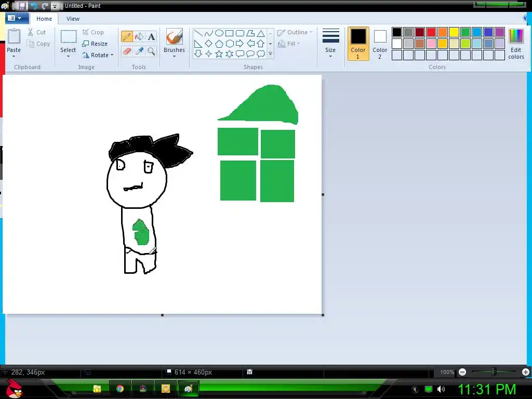
Task: Expand the Shapes gallery more arrow
Action: (270, 54)
